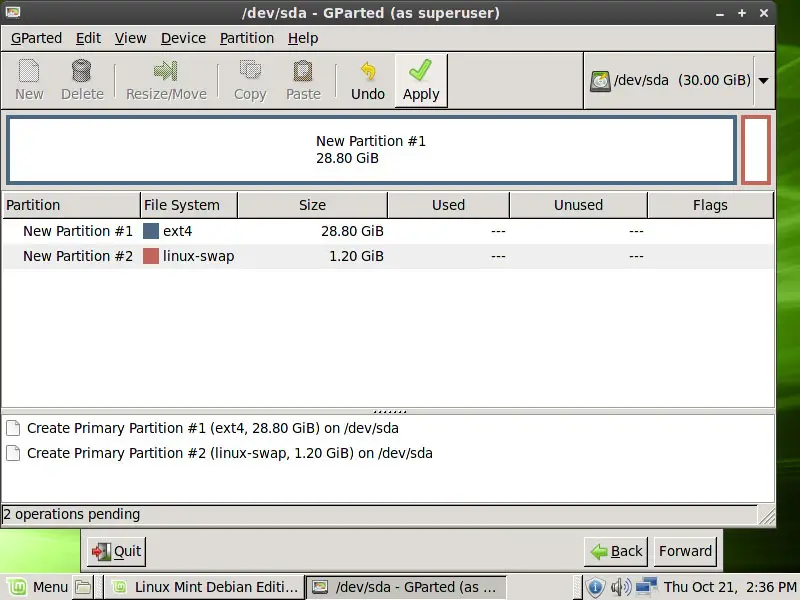
Task: Click the document icon beside Partition #2 operation
Action: click(14, 453)
